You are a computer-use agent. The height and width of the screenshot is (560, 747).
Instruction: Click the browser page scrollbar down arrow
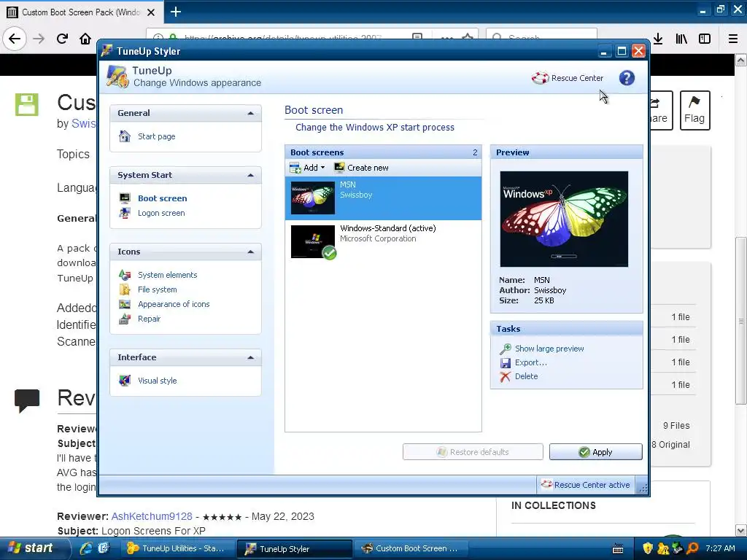[x=741, y=531]
